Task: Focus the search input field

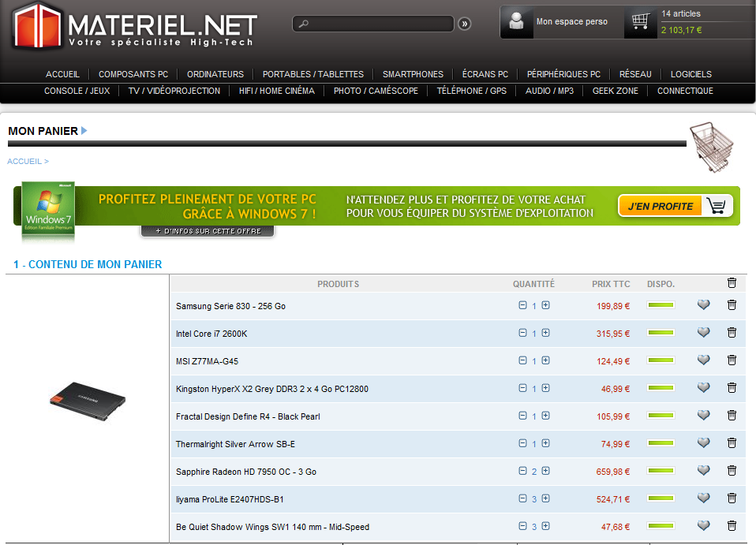Action: pyautogui.click(x=379, y=24)
